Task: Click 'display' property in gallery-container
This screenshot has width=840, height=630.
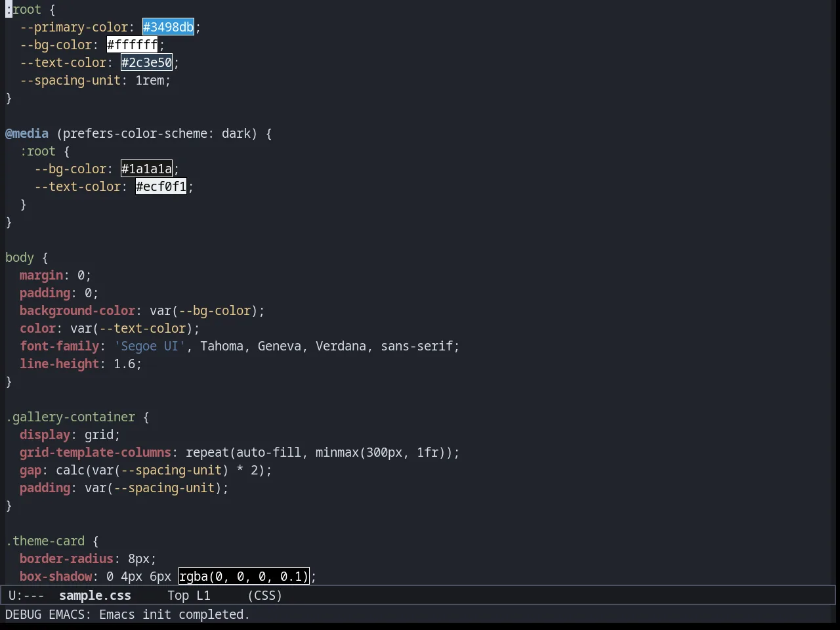Action: [x=45, y=434]
